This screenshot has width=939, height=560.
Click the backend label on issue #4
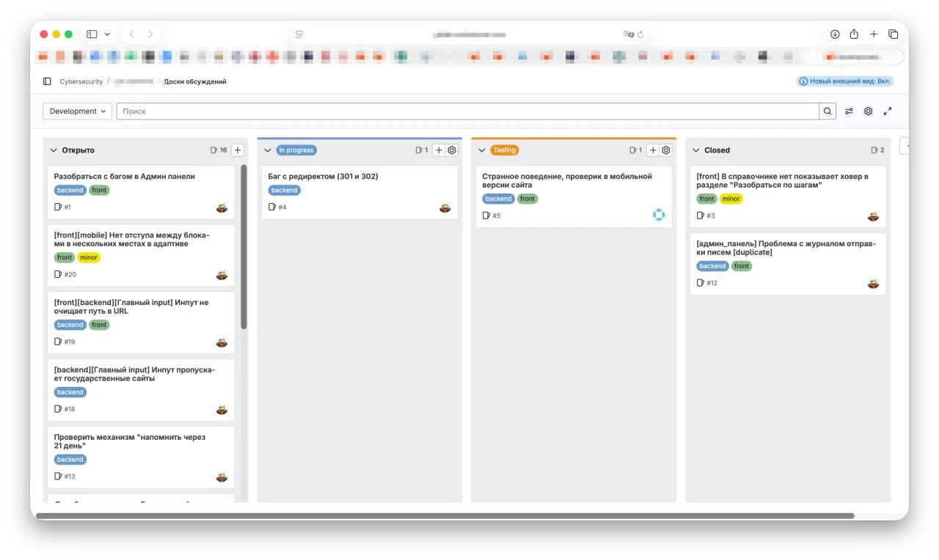click(285, 190)
